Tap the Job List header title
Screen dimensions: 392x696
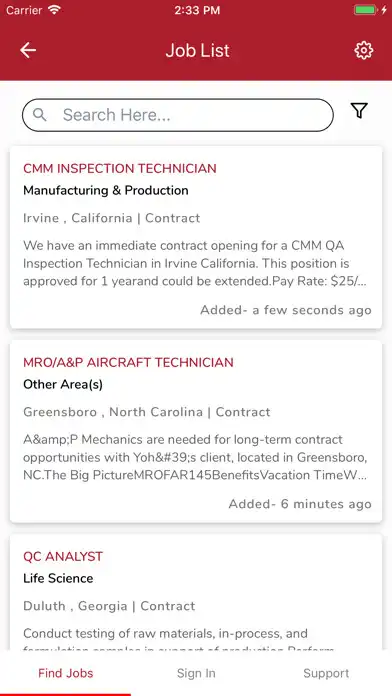tap(198, 50)
